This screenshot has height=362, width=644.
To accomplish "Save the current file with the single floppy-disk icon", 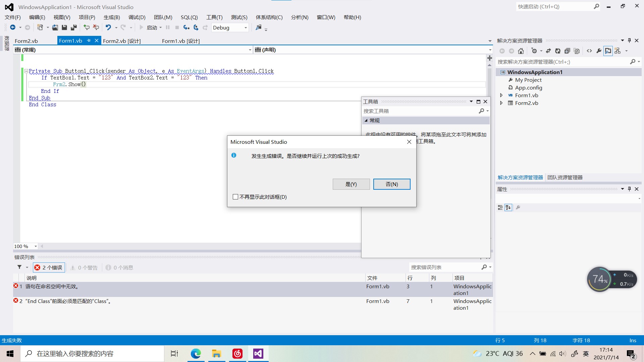I will [64, 27].
